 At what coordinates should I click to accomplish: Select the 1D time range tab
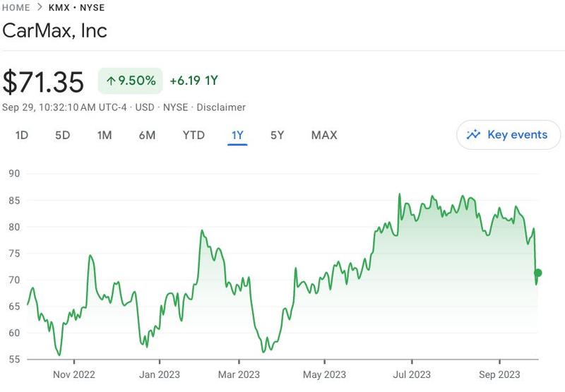[22, 135]
